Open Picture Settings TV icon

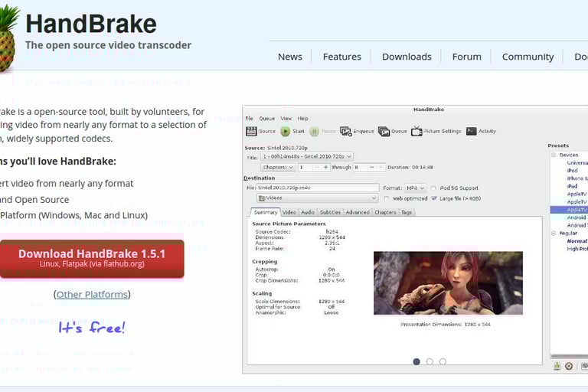click(416, 131)
